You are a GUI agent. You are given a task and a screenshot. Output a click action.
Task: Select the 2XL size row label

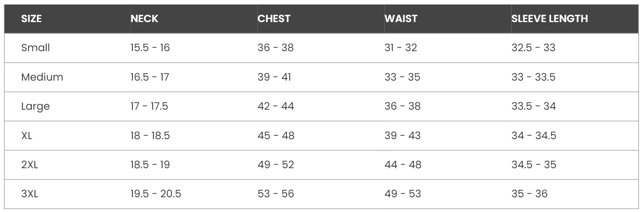click(x=30, y=165)
